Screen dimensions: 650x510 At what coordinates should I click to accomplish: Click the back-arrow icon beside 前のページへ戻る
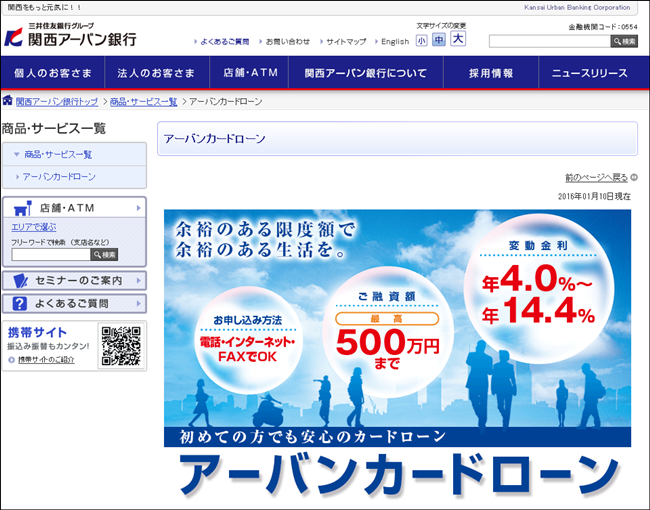634,177
